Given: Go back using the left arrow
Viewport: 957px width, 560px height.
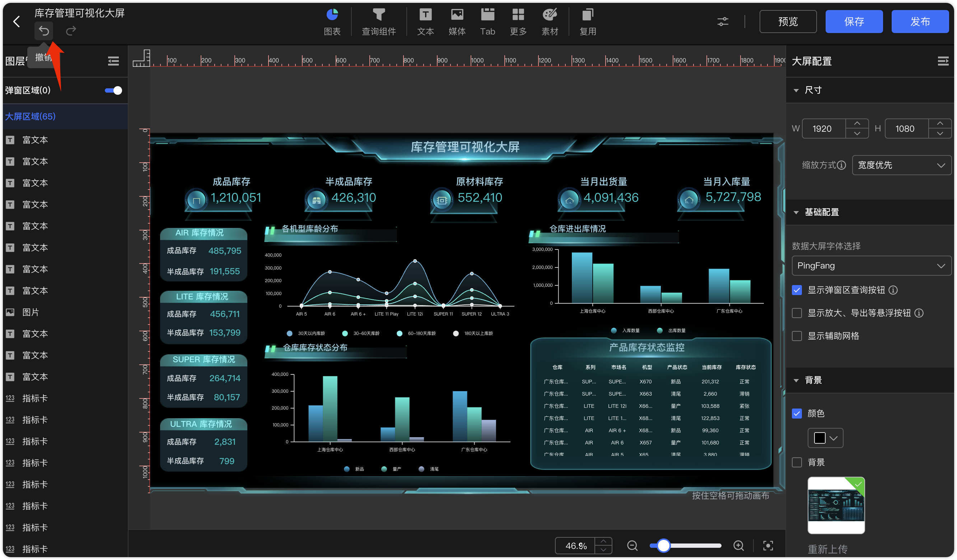Looking at the screenshot, I should coord(16,22).
